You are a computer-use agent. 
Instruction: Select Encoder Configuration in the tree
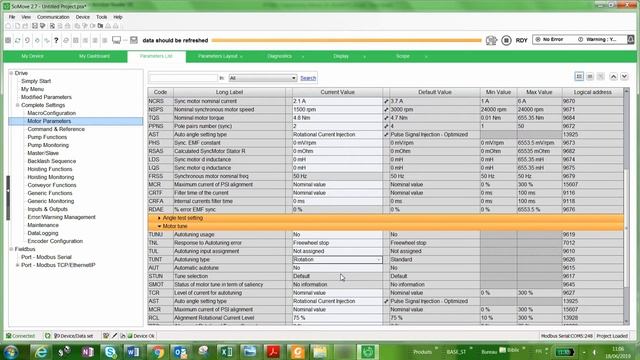click(55, 241)
